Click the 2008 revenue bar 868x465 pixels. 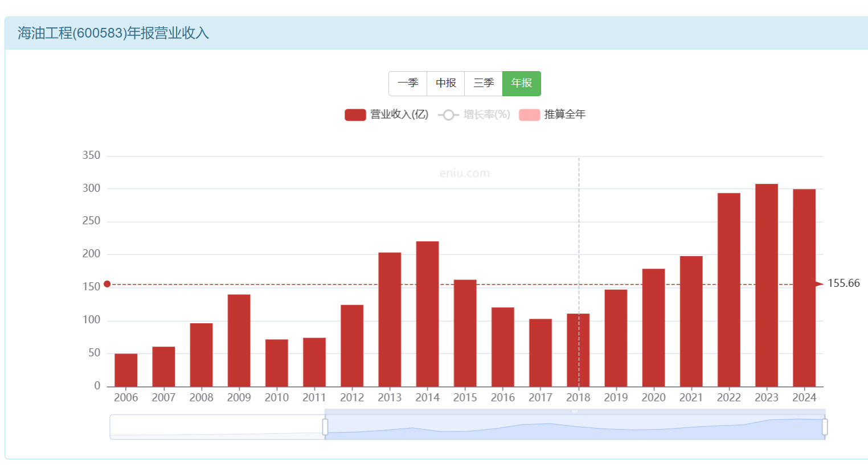[201, 355]
